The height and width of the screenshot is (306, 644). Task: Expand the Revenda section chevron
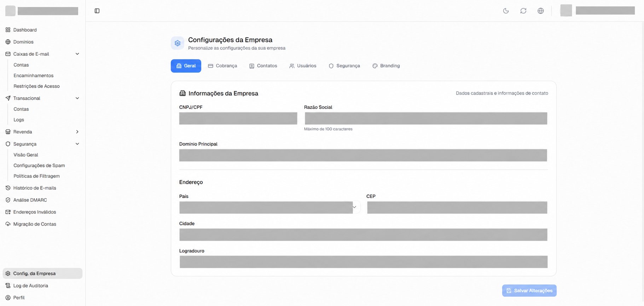(x=77, y=132)
